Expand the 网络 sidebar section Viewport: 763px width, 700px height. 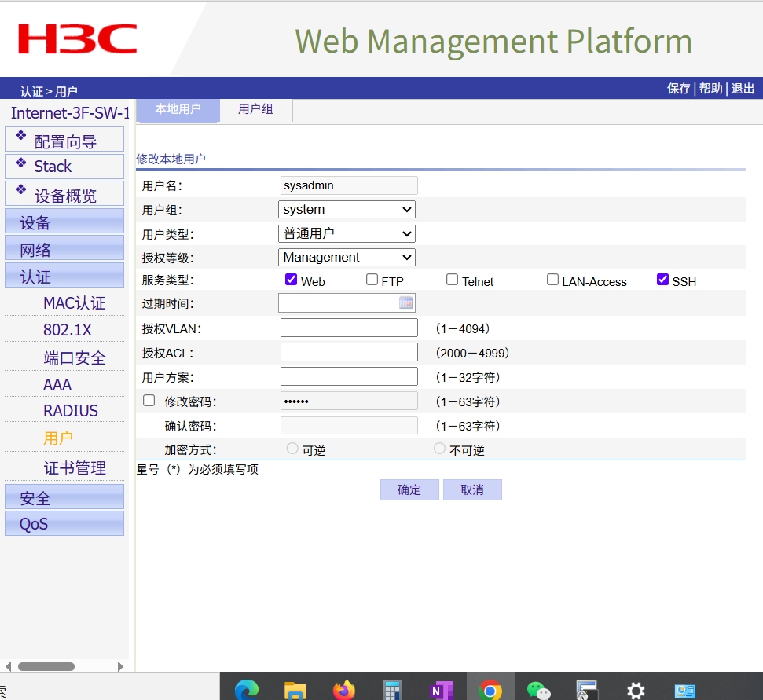tap(64, 248)
